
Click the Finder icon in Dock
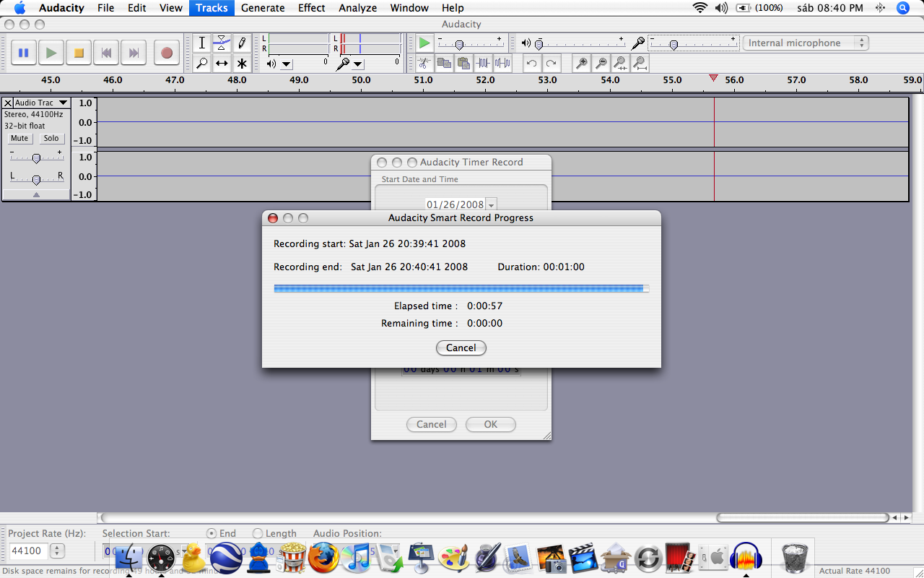click(129, 558)
